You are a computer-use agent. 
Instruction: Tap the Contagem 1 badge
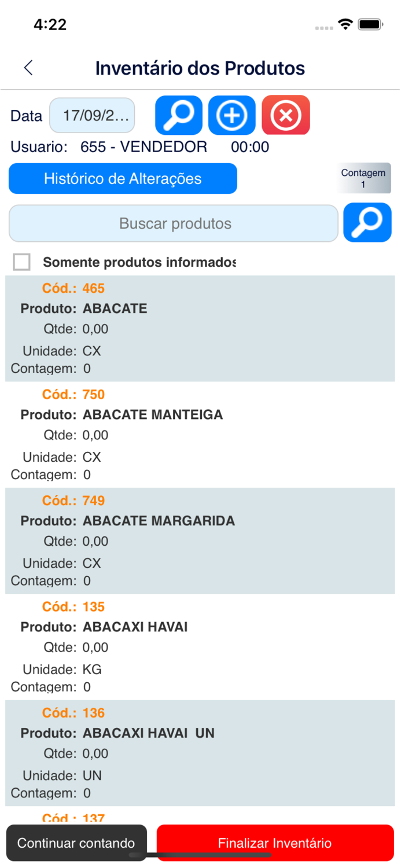[x=363, y=178]
